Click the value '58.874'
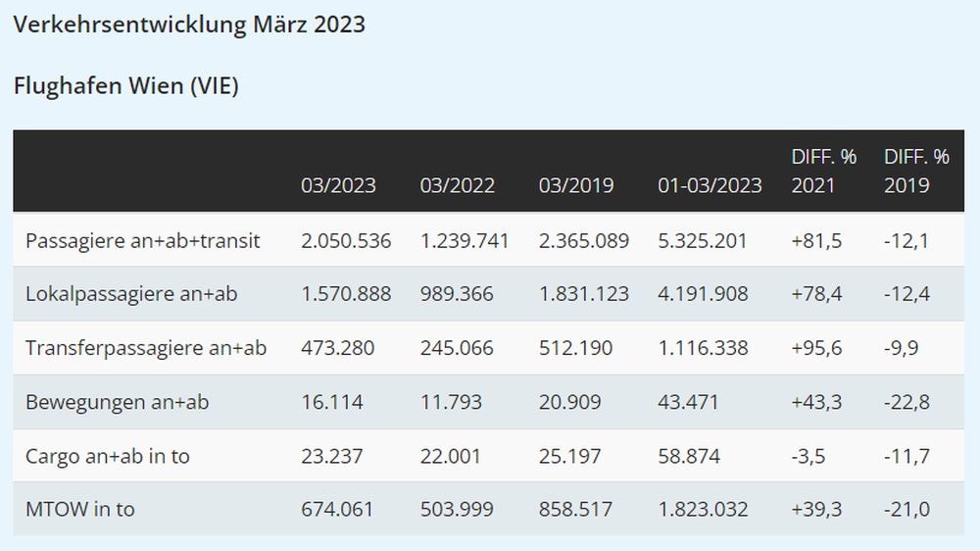Screen dimensions: 980x551 [689, 456]
